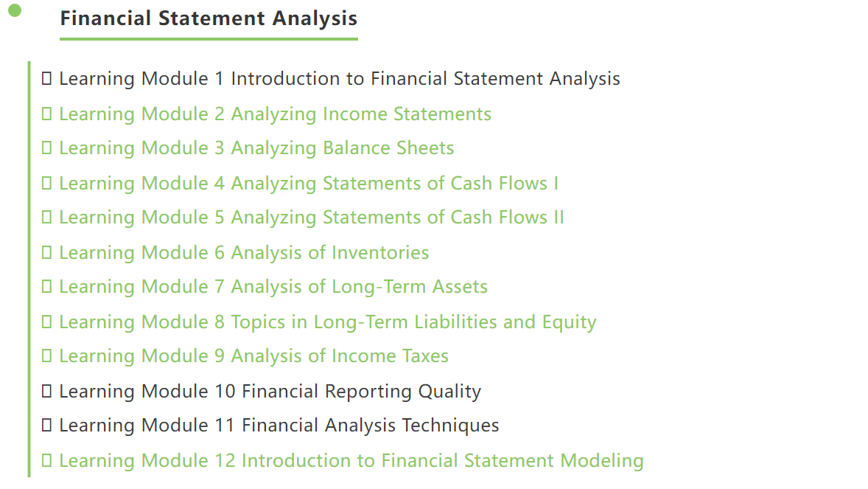Click the Financial Statement Analysis heading
This screenshot has width=868, height=489.
pos(209,18)
